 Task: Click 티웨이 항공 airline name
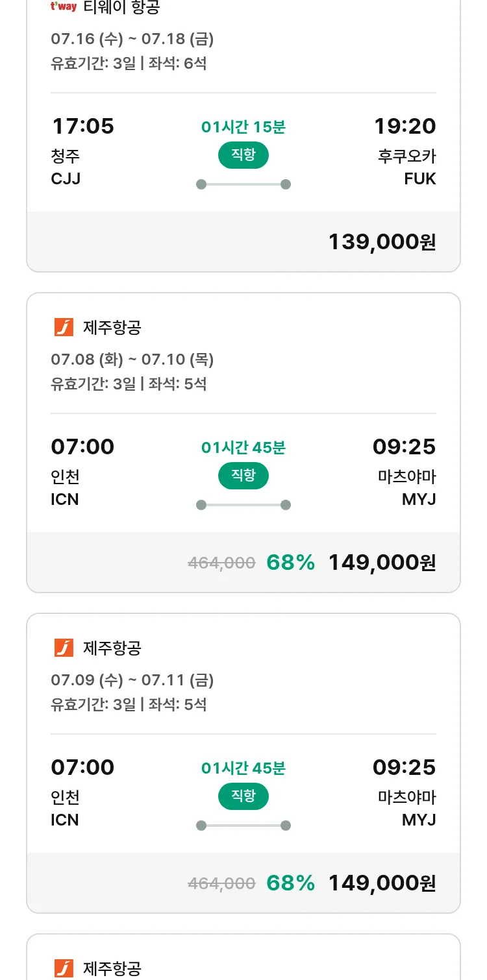121,7
